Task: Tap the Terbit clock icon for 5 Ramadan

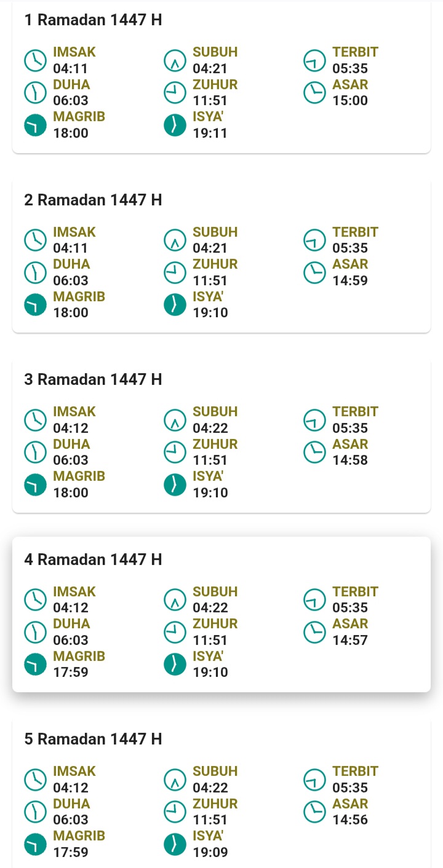Action: click(315, 779)
